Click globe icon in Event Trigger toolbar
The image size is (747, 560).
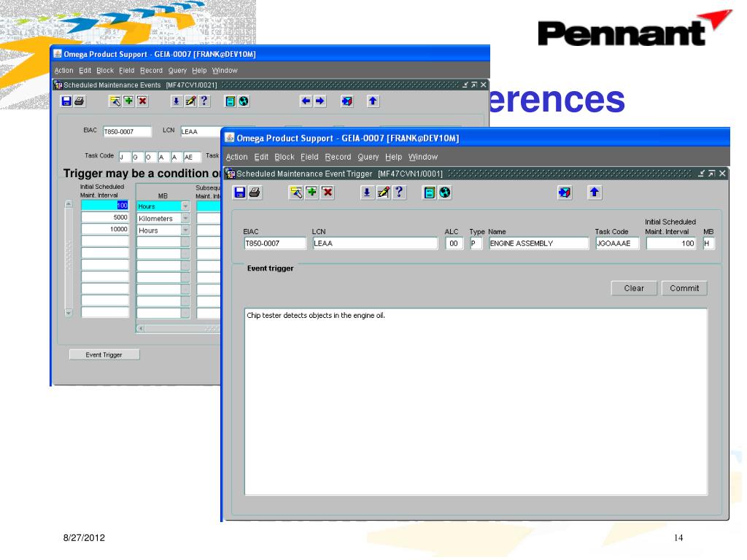[445, 192]
